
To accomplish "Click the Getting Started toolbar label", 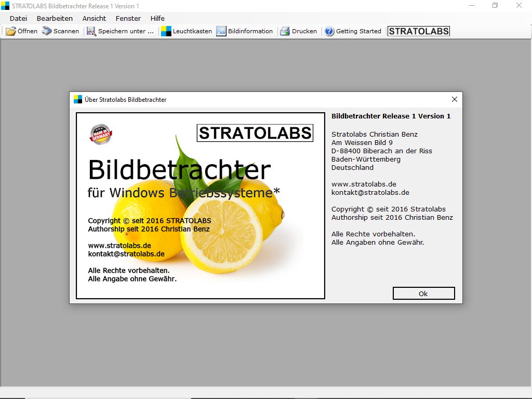I will tap(358, 31).
